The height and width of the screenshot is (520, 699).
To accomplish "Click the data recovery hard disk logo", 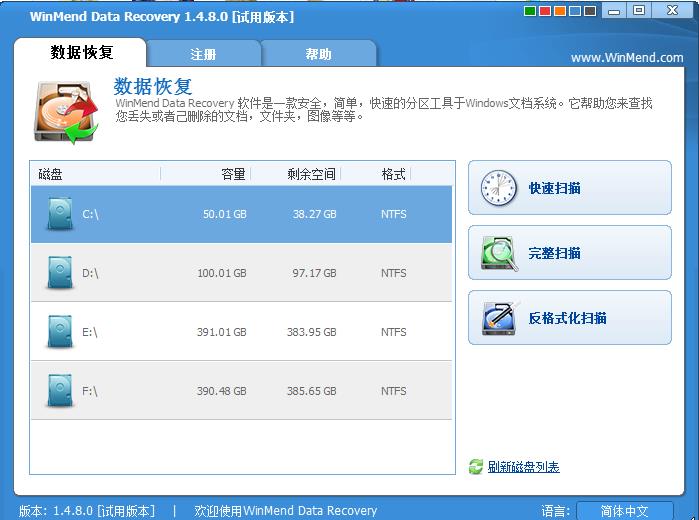I will pos(66,112).
